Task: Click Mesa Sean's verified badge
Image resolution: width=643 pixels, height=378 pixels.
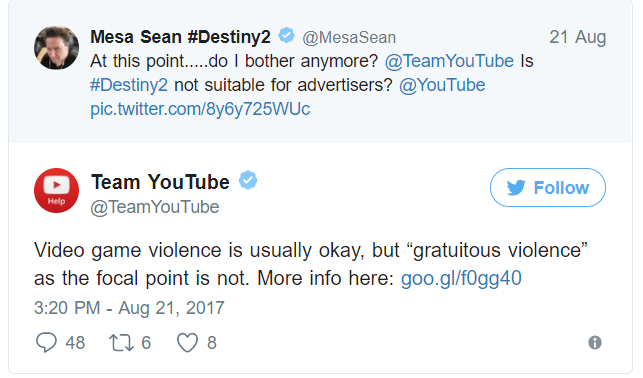Action: (286, 35)
